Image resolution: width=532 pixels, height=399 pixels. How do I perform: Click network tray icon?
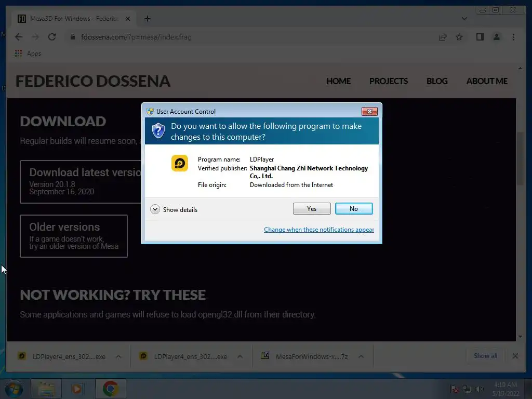(x=467, y=389)
